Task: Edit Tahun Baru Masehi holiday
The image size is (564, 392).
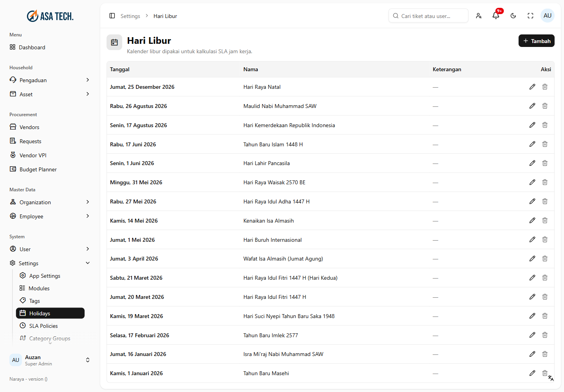Action: coord(532,373)
